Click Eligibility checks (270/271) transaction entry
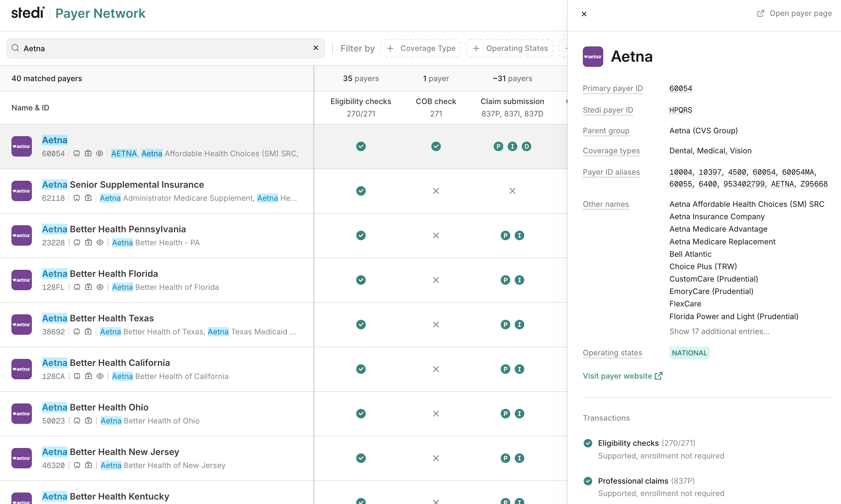 tap(654, 449)
